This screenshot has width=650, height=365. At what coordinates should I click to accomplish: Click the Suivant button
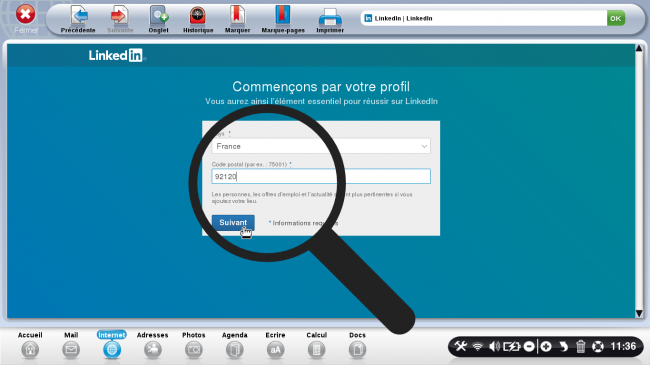pos(233,223)
